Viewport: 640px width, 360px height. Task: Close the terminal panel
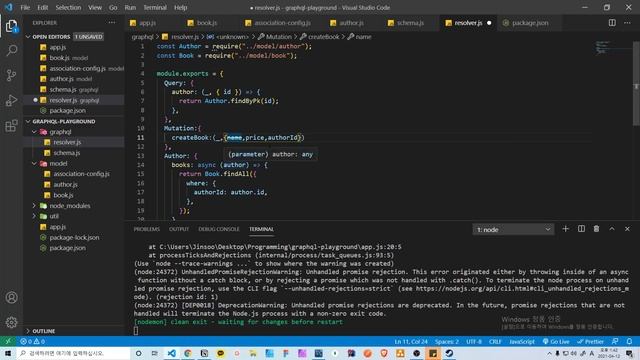click(x=627, y=229)
